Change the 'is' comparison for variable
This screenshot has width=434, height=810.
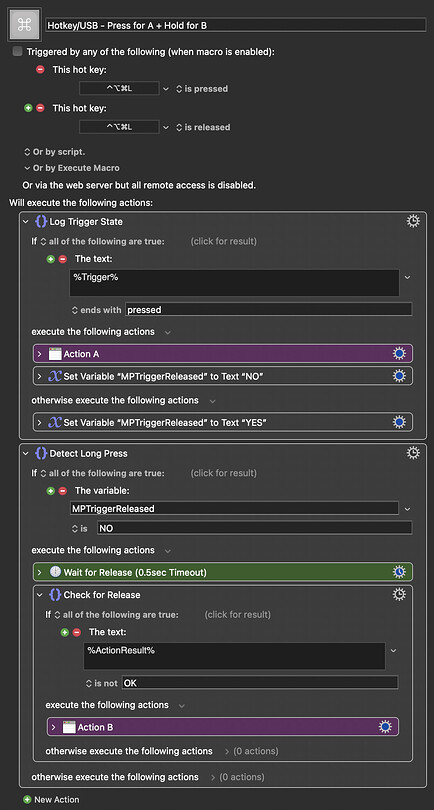point(80,528)
